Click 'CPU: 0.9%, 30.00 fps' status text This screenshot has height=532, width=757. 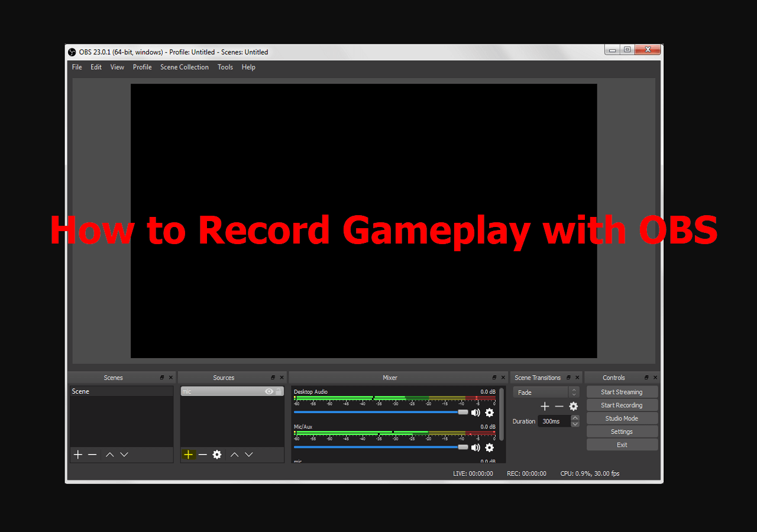click(590, 473)
